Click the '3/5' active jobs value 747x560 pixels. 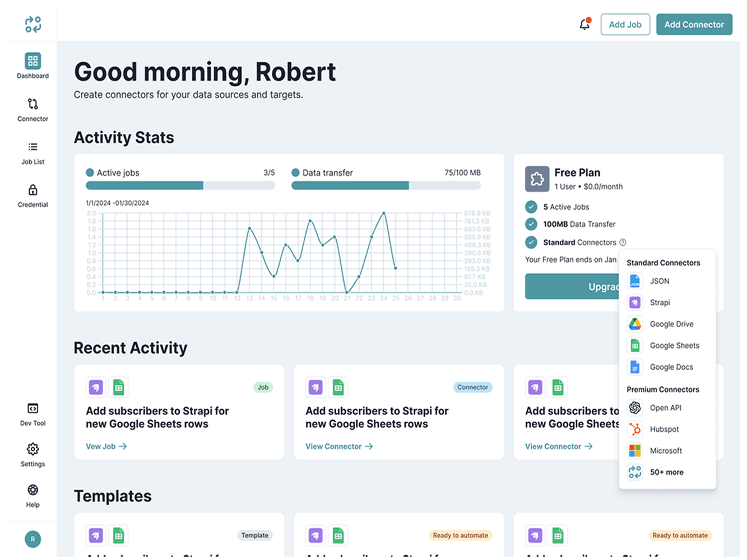pos(269,172)
